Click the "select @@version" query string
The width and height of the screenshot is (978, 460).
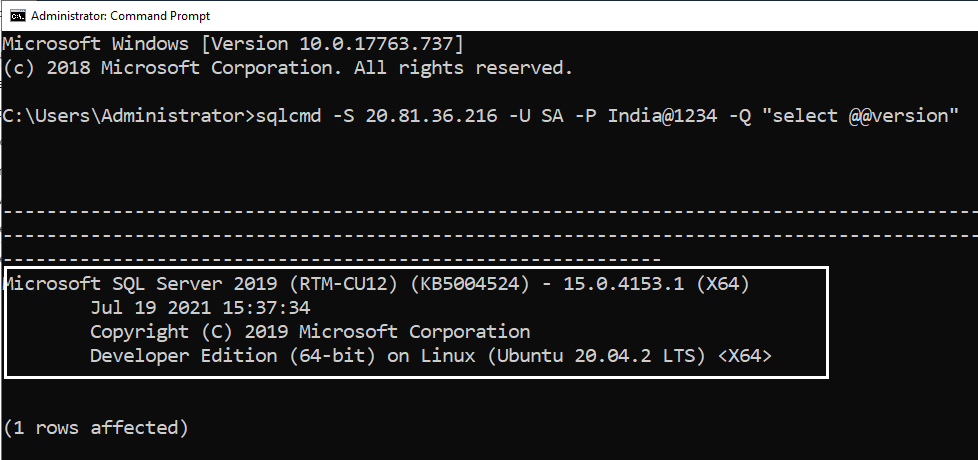856,116
